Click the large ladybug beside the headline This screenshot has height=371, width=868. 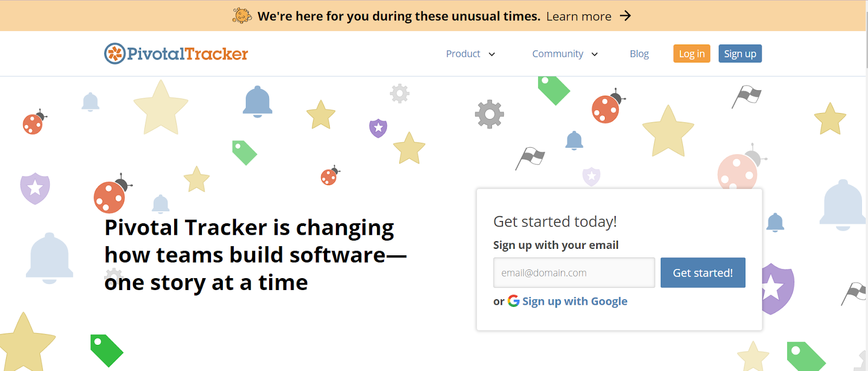coord(112,194)
